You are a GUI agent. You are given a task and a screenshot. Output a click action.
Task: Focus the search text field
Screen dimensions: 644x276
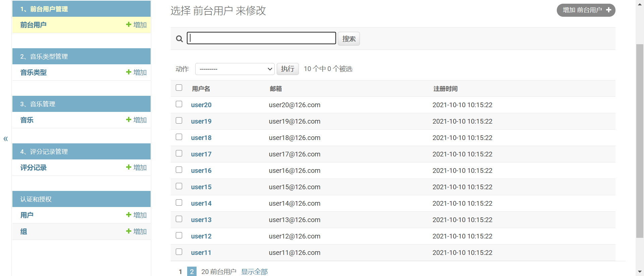261,38
